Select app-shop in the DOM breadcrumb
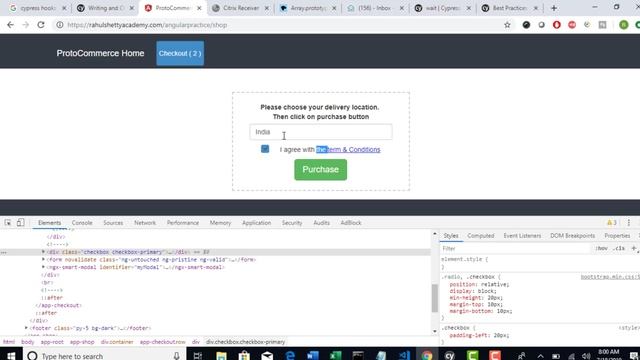The height and width of the screenshot is (360, 640). pyautogui.click(x=82, y=342)
